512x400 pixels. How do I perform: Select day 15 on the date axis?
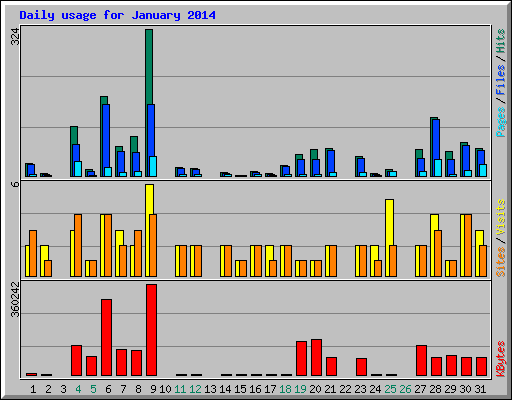click(x=240, y=389)
